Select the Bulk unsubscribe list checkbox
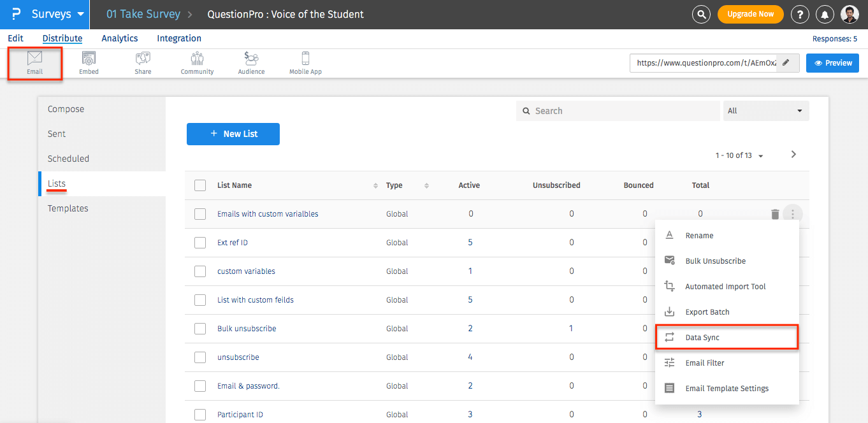This screenshot has height=423, width=868. point(200,329)
